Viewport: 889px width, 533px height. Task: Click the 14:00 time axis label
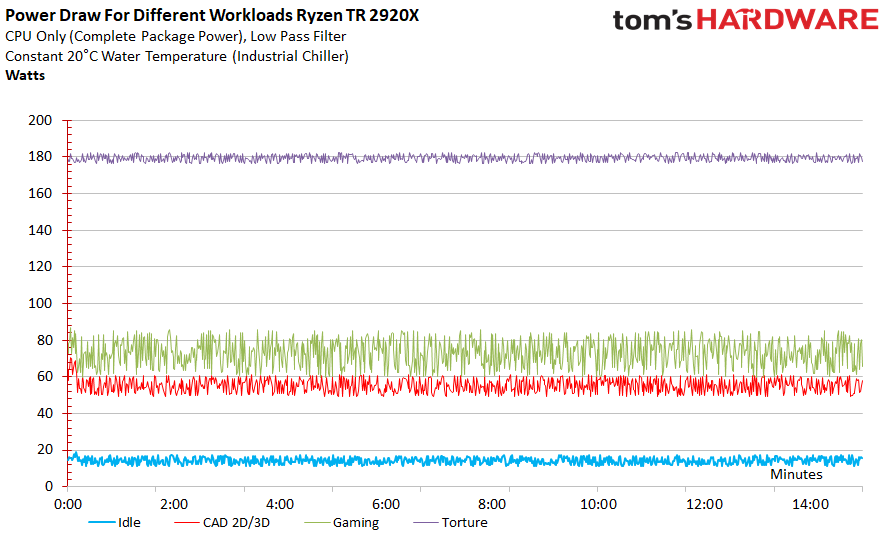(x=810, y=504)
